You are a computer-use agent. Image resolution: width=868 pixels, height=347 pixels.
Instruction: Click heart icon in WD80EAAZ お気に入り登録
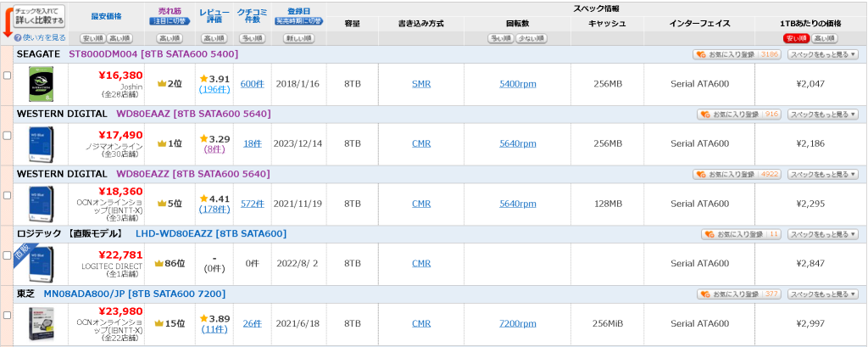point(705,115)
